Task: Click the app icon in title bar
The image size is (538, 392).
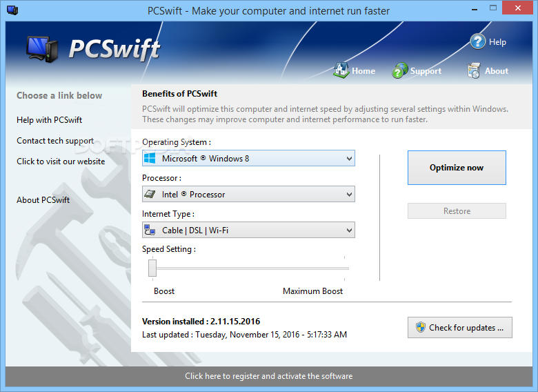Action: point(12,10)
